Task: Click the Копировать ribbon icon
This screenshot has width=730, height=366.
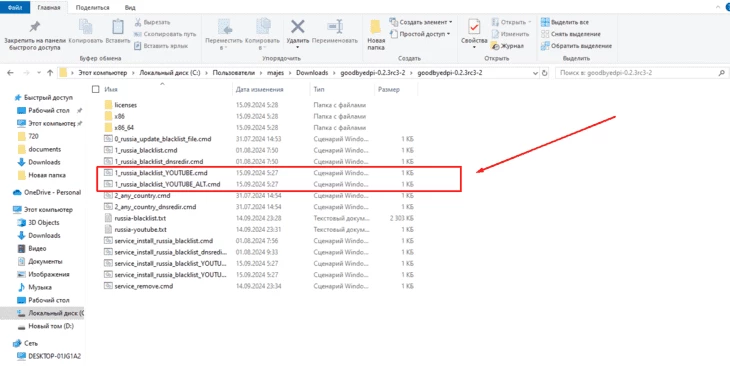Action: click(86, 27)
